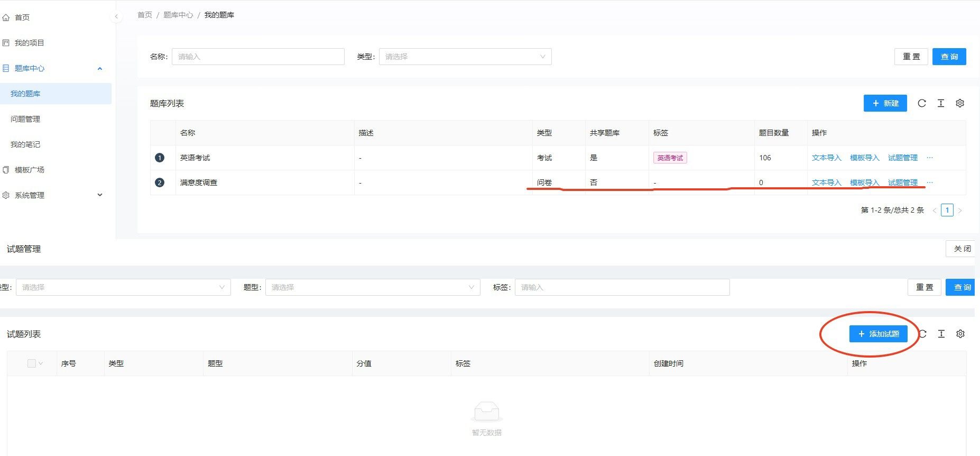This screenshot has height=456, width=980.
Task: Open 问题管理 in the sidebar
Action: 25,119
